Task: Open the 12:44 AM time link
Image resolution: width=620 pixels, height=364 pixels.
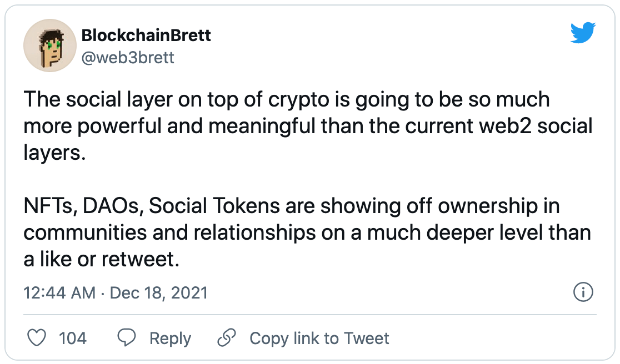Action: point(59,292)
